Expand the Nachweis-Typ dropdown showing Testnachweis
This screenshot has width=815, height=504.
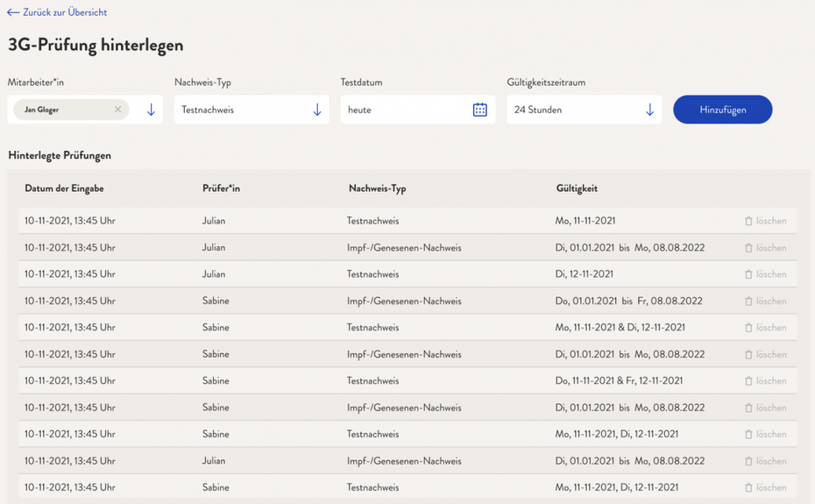tap(252, 110)
